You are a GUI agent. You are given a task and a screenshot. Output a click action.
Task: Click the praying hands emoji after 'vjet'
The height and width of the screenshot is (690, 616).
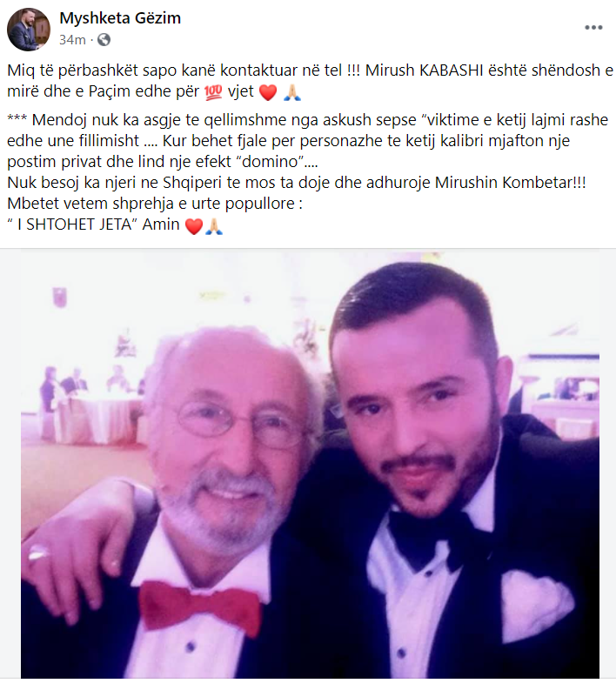point(292,92)
